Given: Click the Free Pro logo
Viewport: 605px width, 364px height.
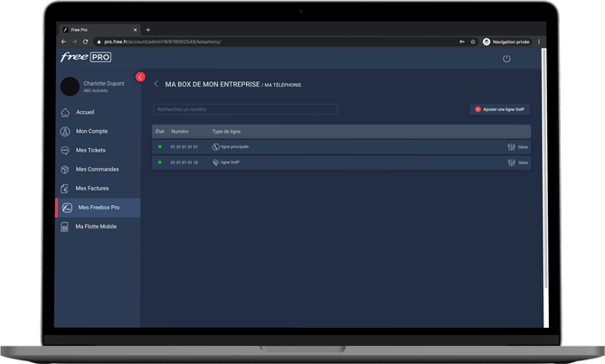Looking at the screenshot, I should point(85,57).
